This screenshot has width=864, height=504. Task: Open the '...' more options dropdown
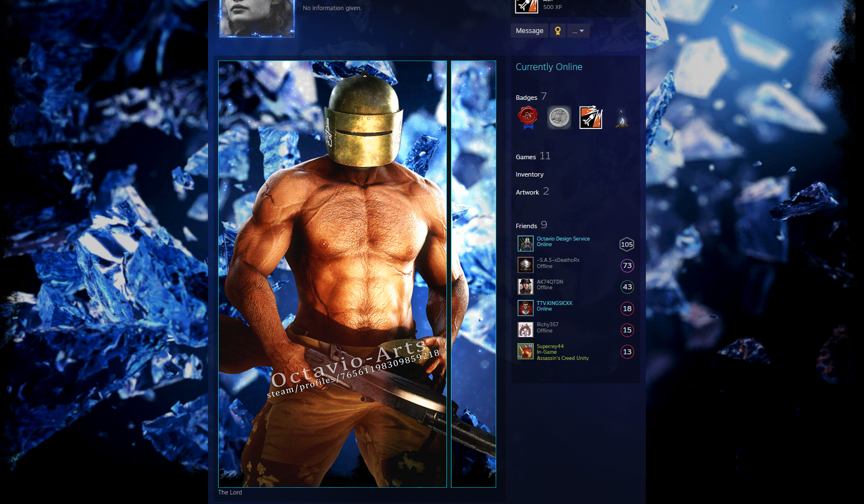578,31
